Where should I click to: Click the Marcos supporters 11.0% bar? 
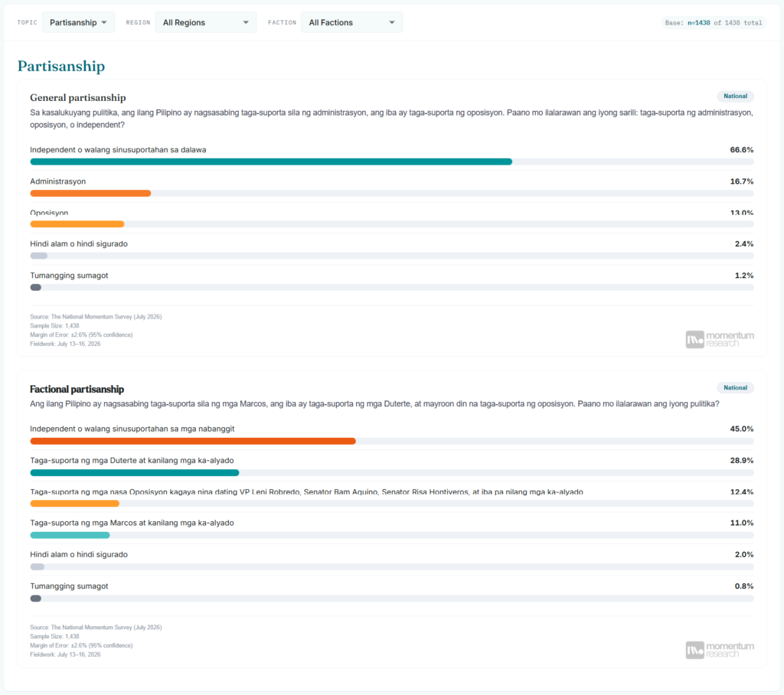[70, 535]
